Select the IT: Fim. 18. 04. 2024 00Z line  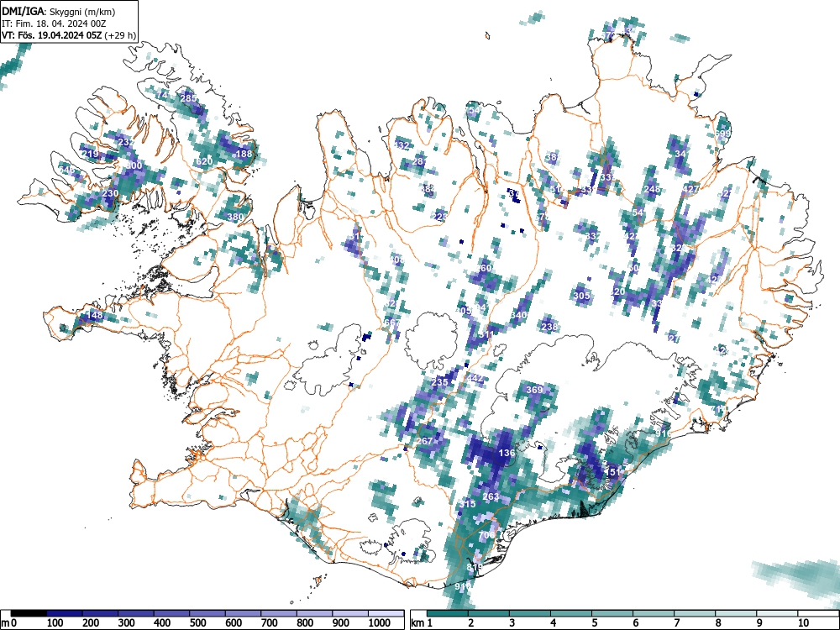[x=54, y=24]
